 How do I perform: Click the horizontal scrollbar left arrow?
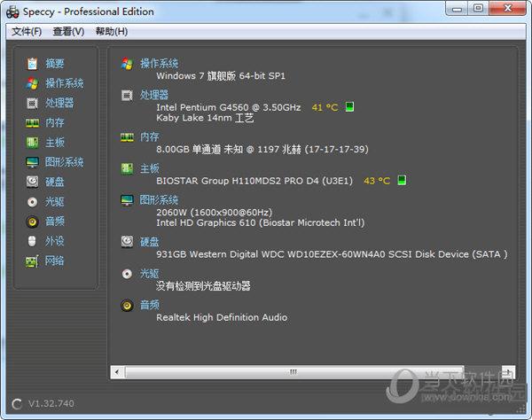[x=117, y=372]
